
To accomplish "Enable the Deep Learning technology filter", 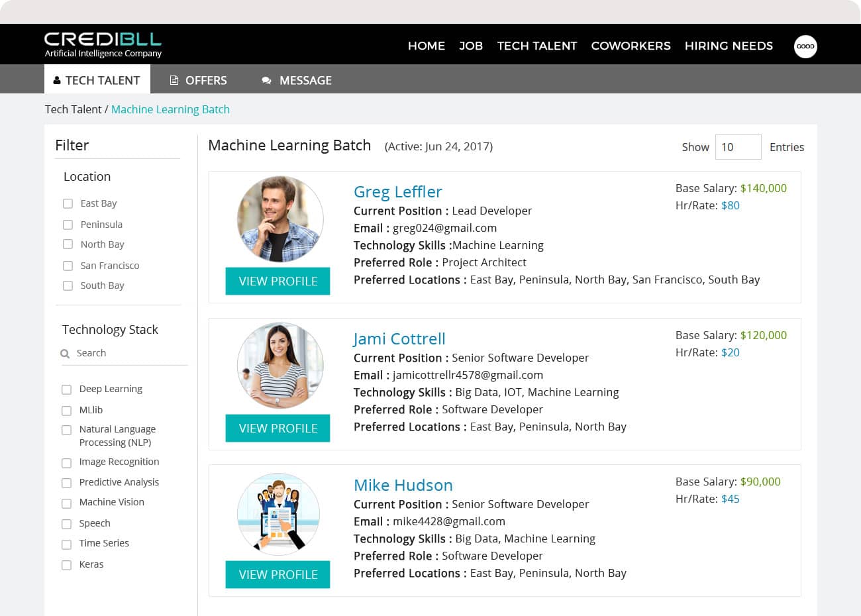I will [66, 389].
